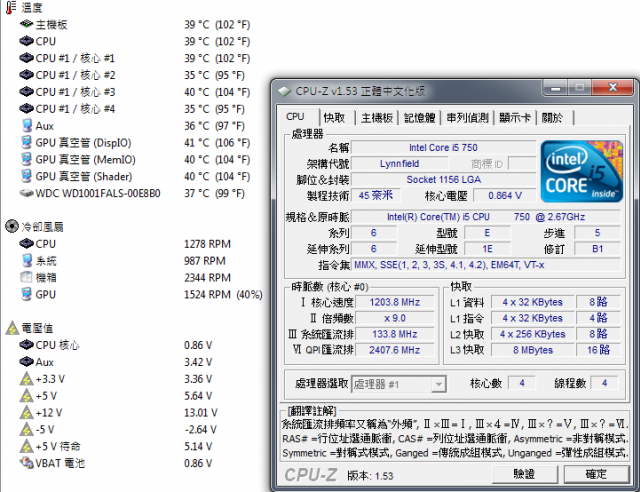Image resolution: width=640 pixels, height=492 pixels.
Task: Click the -5 V row label
Action: click(x=44, y=430)
